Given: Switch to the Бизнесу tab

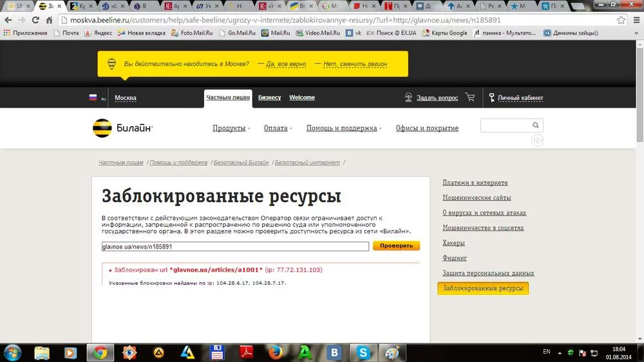Looking at the screenshot, I should [269, 98].
